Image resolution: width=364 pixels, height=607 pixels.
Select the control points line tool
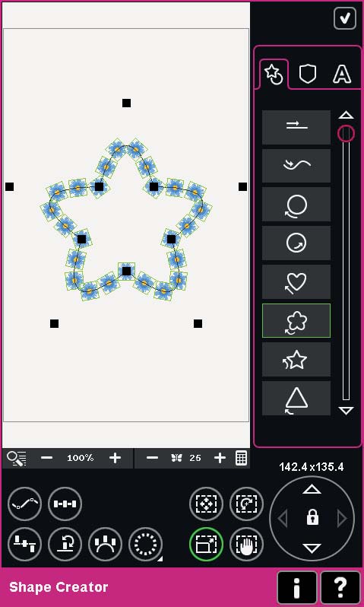(x=25, y=504)
